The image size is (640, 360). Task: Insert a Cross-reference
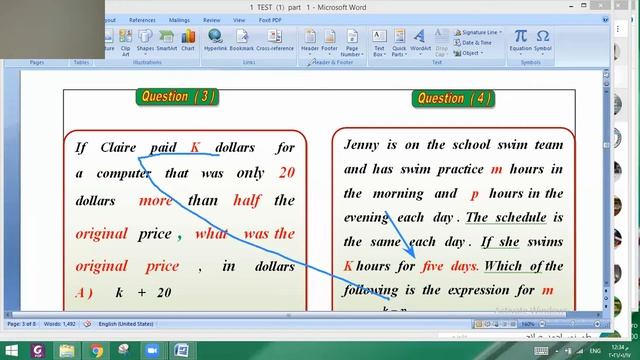[275, 40]
